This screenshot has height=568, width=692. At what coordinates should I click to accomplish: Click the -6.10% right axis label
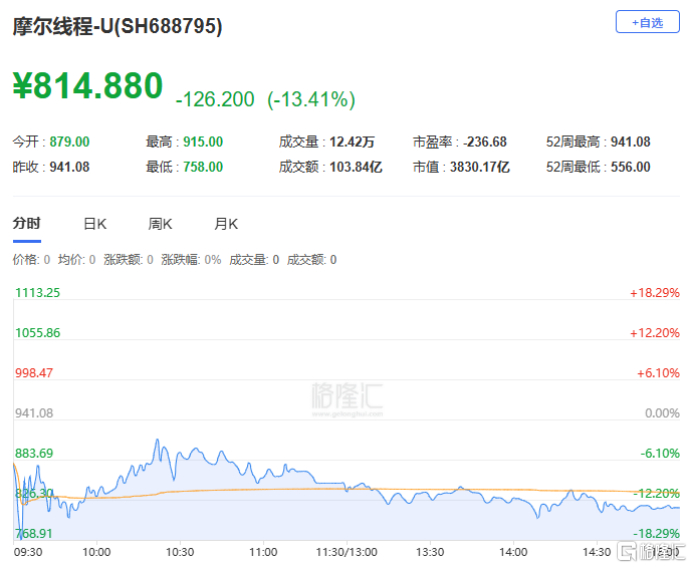pyautogui.click(x=660, y=453)
